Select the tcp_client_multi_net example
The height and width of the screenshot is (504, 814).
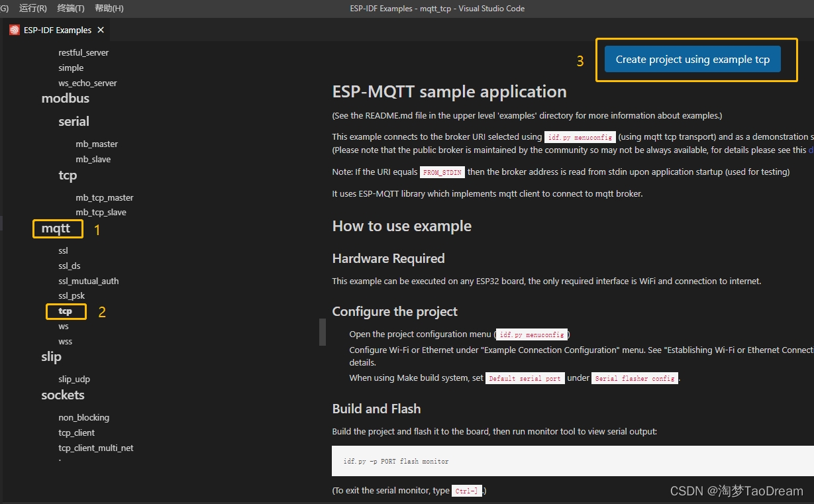coord(96,448)
